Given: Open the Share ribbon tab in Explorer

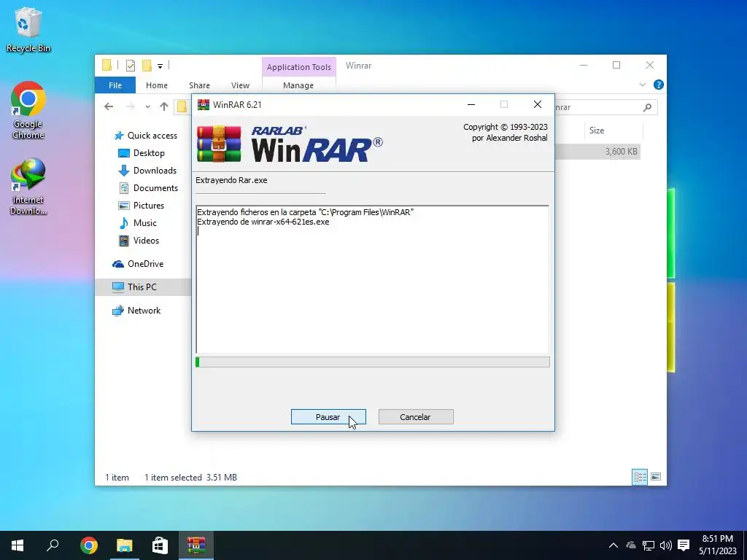Looking at the screenshot, I should tap(199, 85).
